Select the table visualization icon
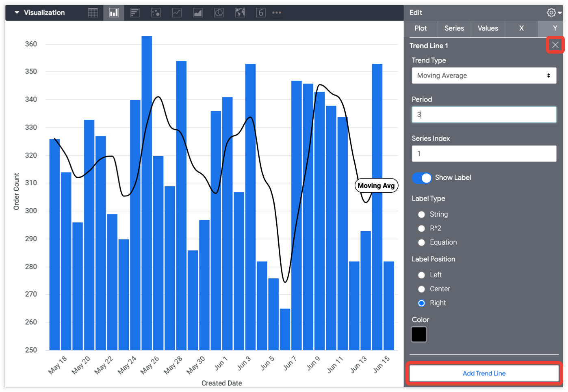The height and width of the screenshot is (392, 568). pos(93,13)
